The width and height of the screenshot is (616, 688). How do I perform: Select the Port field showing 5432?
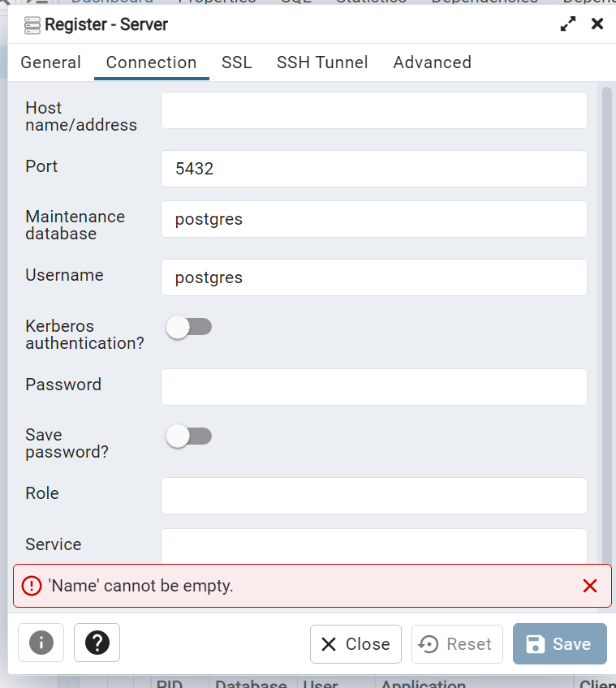click(373, 169)
